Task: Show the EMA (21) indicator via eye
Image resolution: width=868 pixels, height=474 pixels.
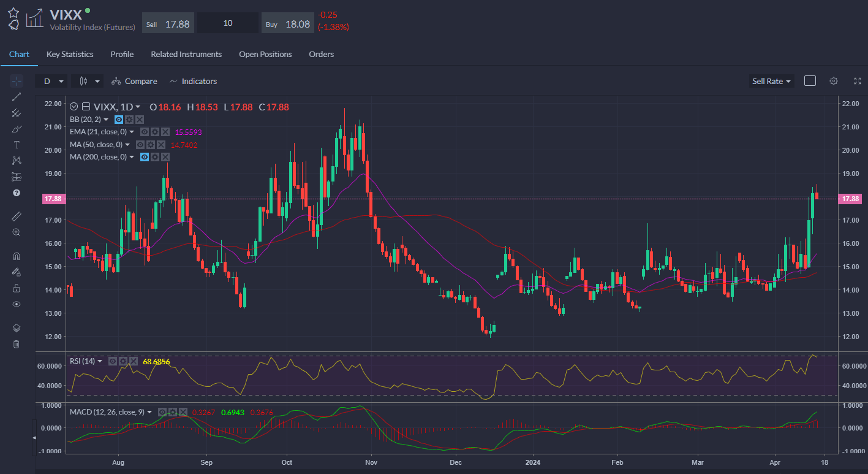Action: [x=145, y=132]
